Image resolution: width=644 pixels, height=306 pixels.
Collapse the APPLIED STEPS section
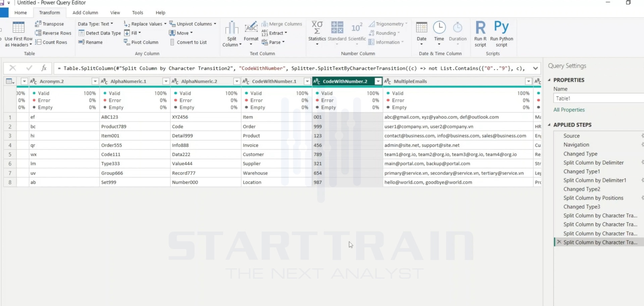(x=549, y=125)
